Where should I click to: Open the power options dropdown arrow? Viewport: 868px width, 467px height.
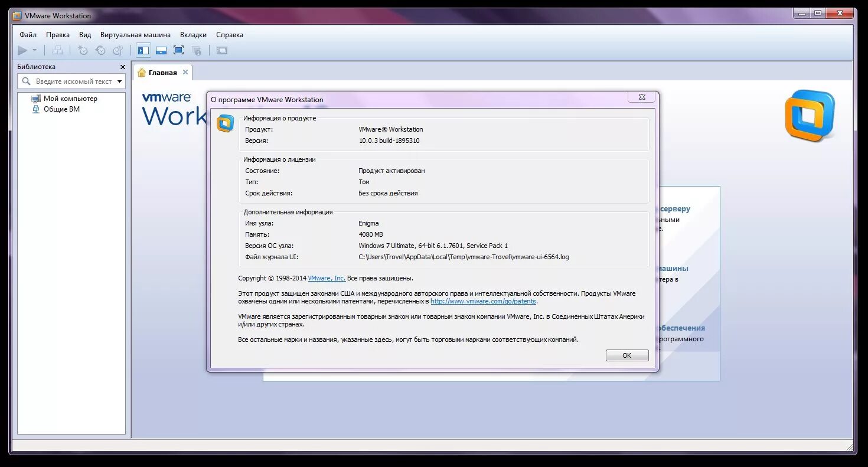pos(34,50)
